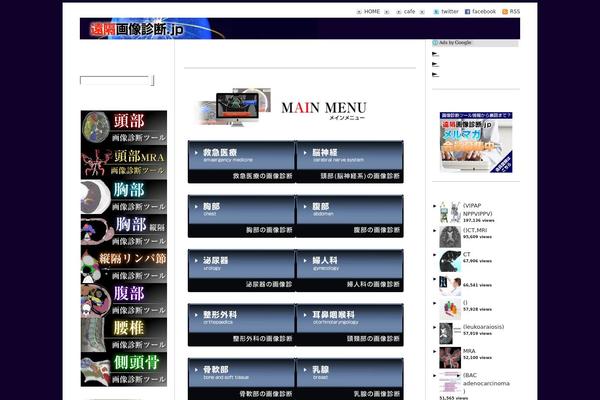Open 頭部MRA 画像診断ツール banner

(x=124, y=162)
